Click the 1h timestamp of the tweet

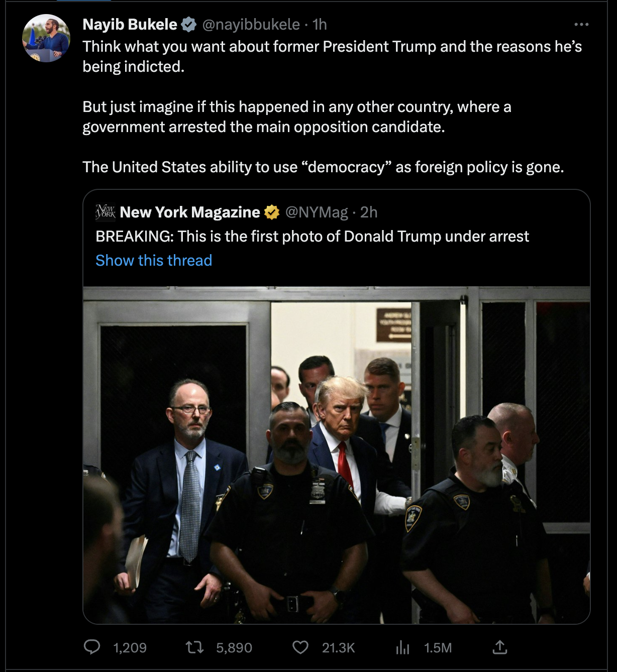[320, 24]
